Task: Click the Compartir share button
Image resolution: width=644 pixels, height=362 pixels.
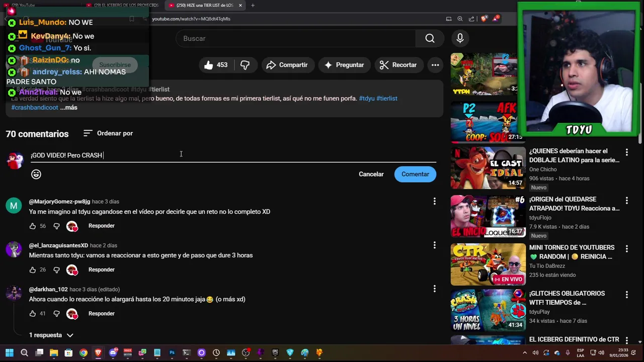Action: [x=287, y=65]
